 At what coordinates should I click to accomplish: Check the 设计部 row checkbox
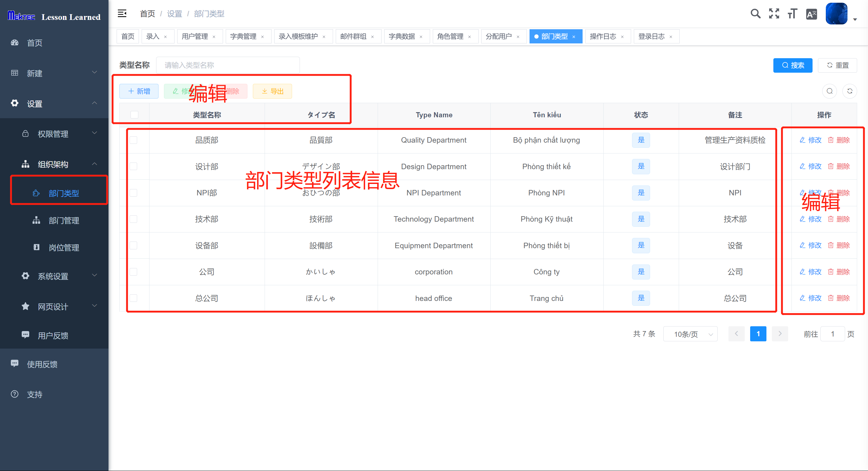(x=134, y=166)
